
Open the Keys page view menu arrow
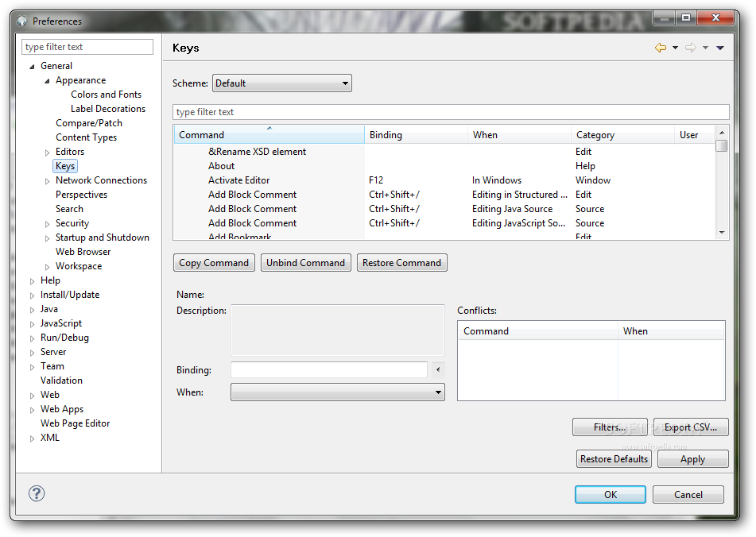720,48
